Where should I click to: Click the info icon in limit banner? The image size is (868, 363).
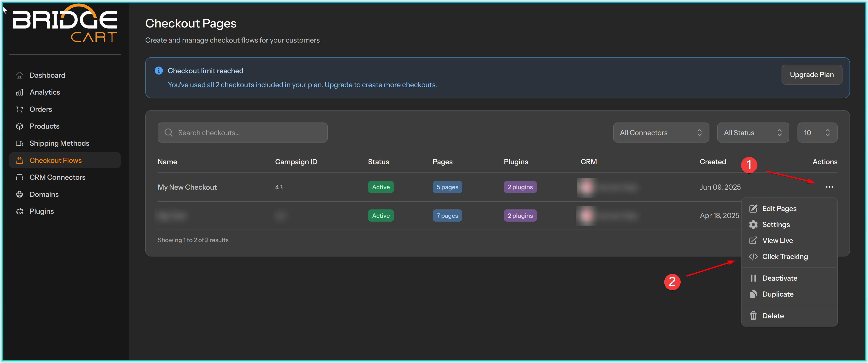[x=159, y=71]
